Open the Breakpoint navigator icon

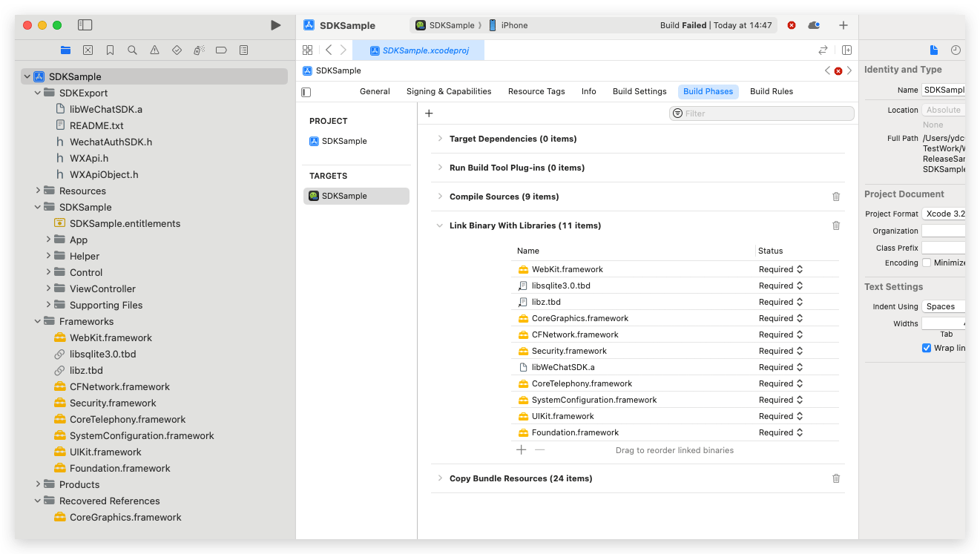pos(221,50)
